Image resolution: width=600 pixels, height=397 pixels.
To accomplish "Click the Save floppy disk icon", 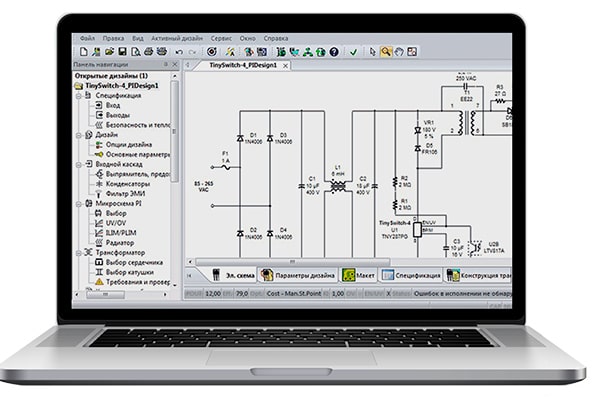I will [122, 52].
